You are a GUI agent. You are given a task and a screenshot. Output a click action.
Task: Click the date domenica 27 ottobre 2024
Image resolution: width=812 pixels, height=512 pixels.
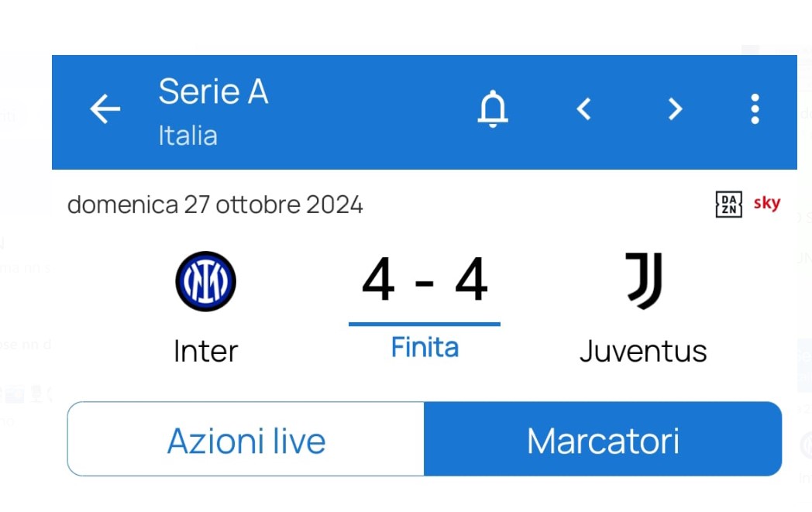tap(215, 204)
